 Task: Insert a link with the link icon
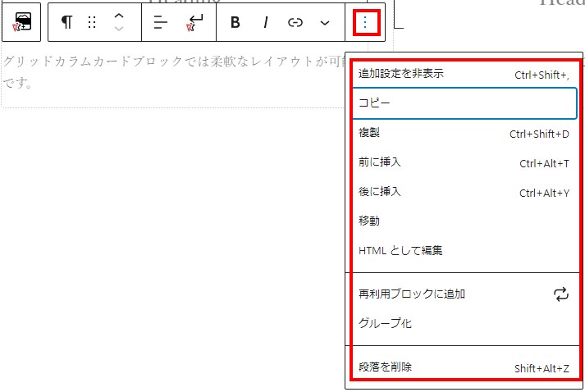click(x=295, y=23)
